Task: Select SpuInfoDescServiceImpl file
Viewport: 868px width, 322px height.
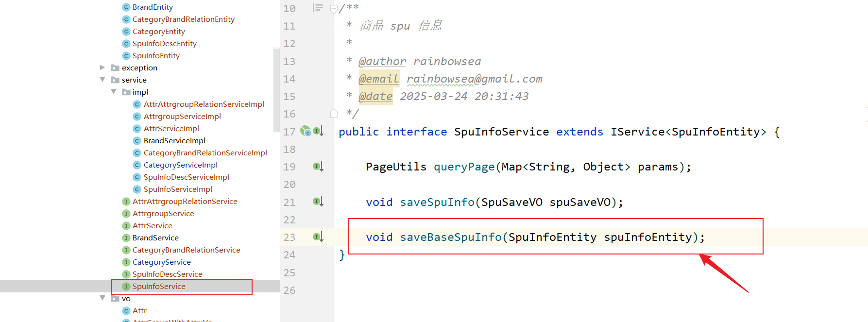Action: click(187, 177)
